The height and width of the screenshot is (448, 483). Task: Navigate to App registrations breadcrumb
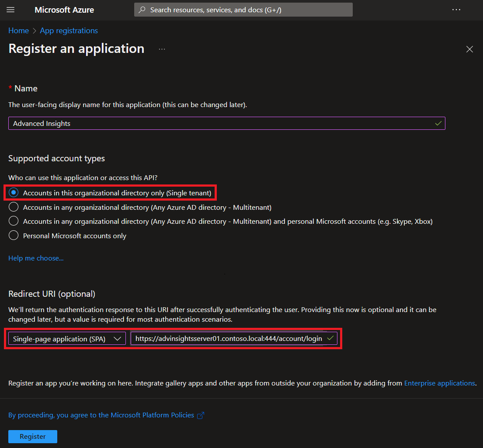coord(69,31)
